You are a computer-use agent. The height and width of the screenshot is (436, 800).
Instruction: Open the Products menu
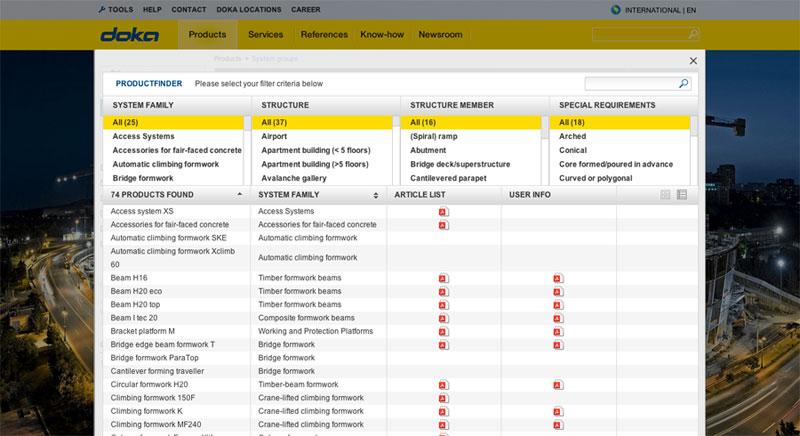207,35
